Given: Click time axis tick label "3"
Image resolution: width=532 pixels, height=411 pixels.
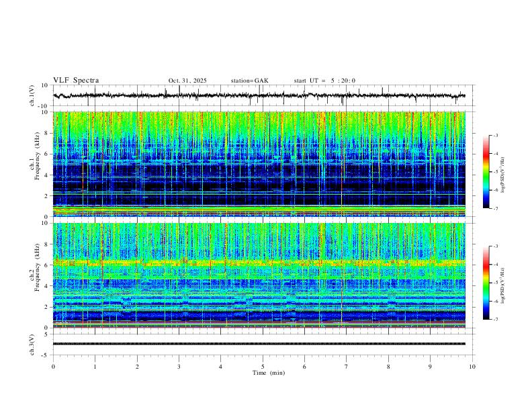Looking at the screenshot, I should pyautogui.click(x=179, y=367).
